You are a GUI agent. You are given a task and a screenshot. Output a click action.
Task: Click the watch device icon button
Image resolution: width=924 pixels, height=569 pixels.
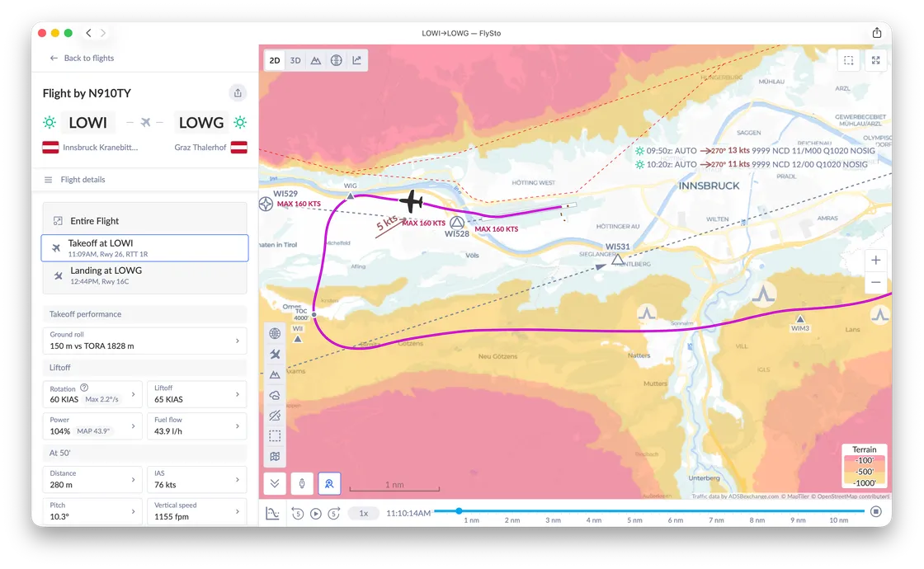coord(302,483)
